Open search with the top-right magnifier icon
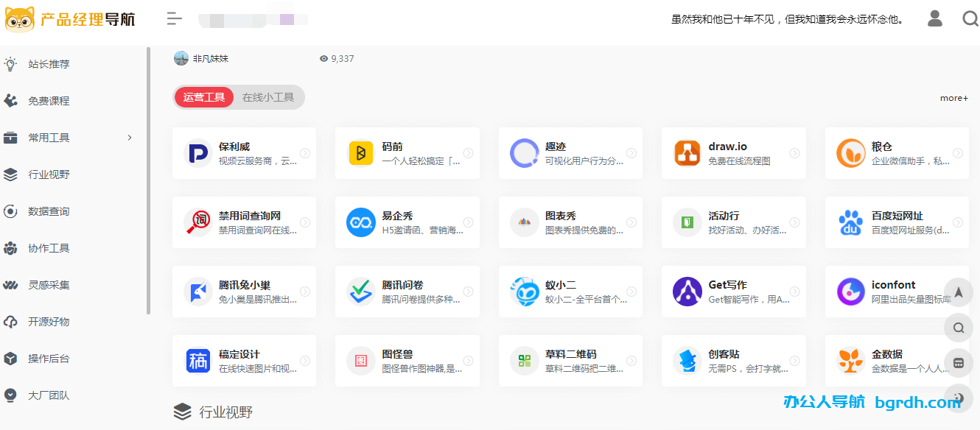Viewport: 980px width, 430px height. click(x=970, y=18)
